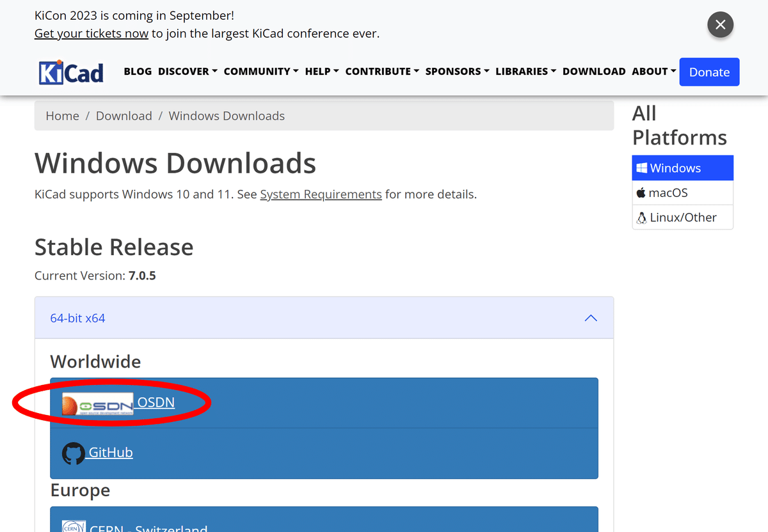Open the DOWNLOAD menu item
Image resolution: width=768 pixels, height=532 pixels.
click(594, 72)
